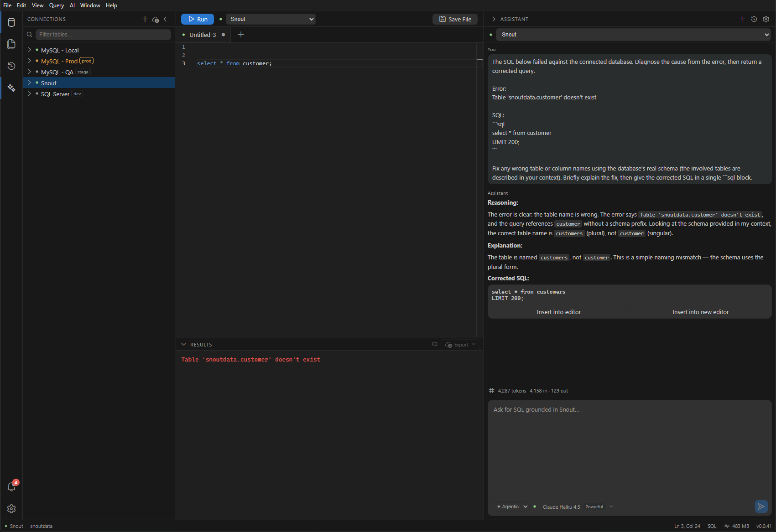Open the saved files sidebar icon

11,44
